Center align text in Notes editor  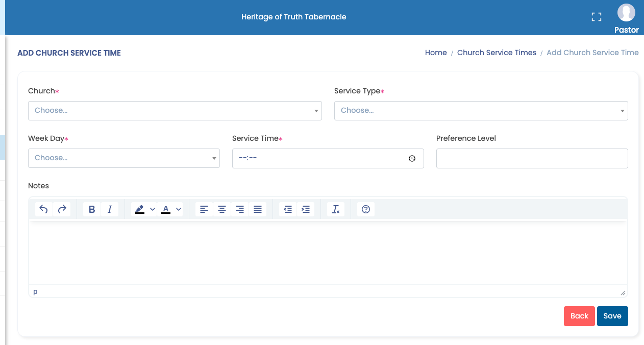(x=222, y=209)
